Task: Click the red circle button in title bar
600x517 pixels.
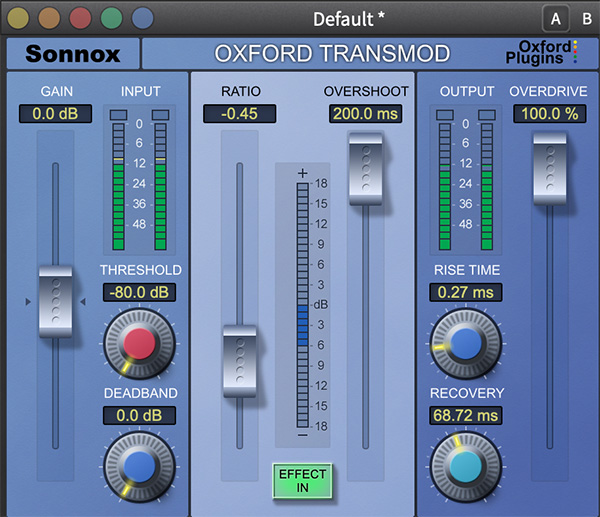Action: tap(80, 18)
